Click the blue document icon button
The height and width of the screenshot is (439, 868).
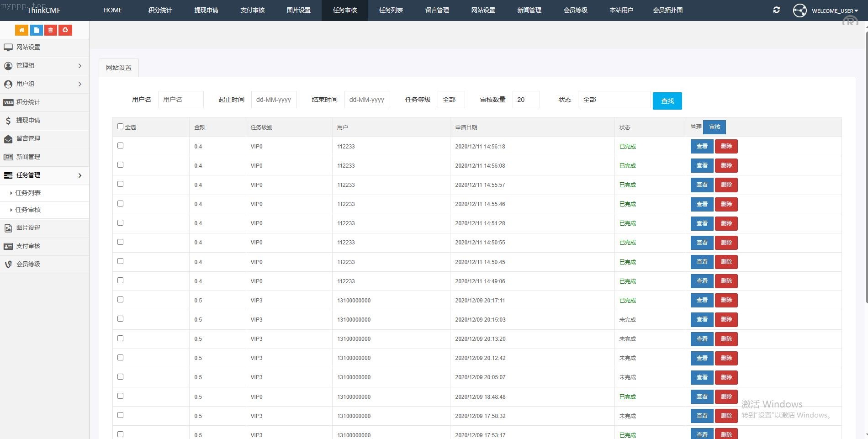[x=36, y=30]
